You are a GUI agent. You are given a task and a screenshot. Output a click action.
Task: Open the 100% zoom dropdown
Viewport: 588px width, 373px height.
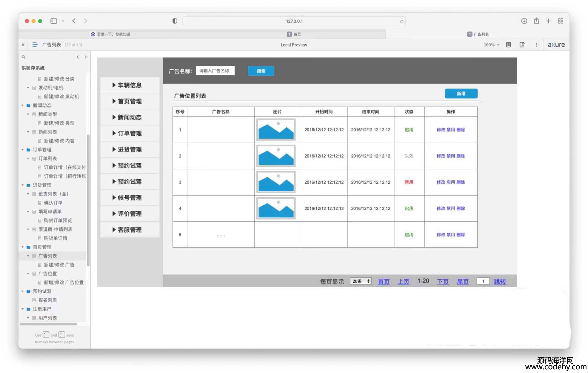(492, 45)
